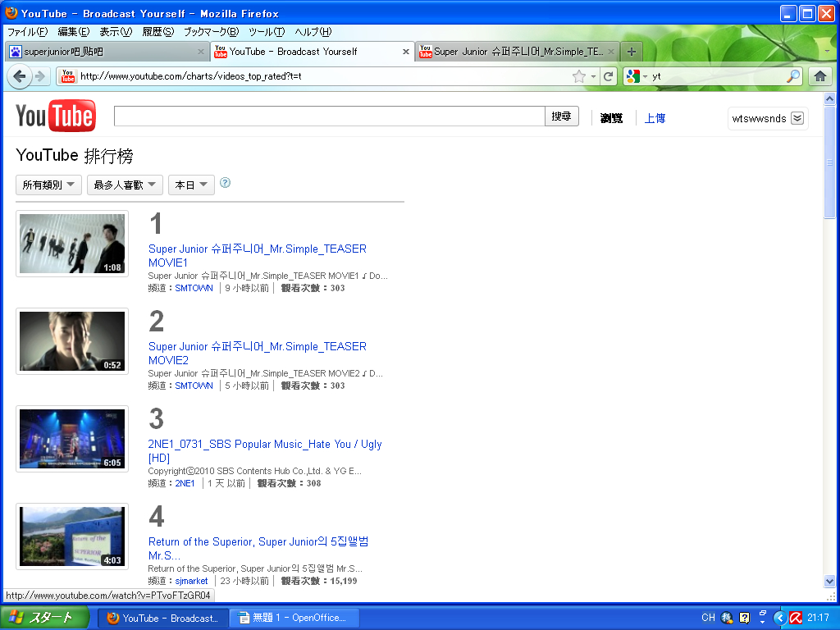Open the 履歴(S) menu
Viewport: 840px width, 630px height.
coord(158,32)
